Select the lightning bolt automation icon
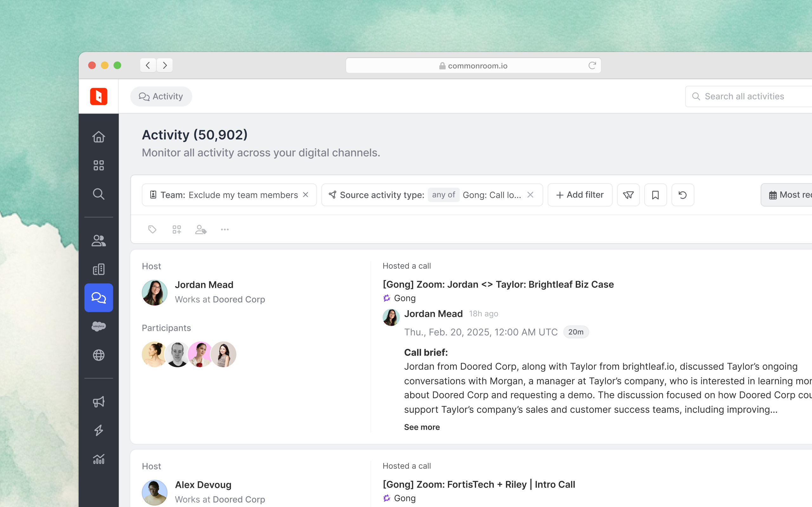 click(x=99, y=430)
